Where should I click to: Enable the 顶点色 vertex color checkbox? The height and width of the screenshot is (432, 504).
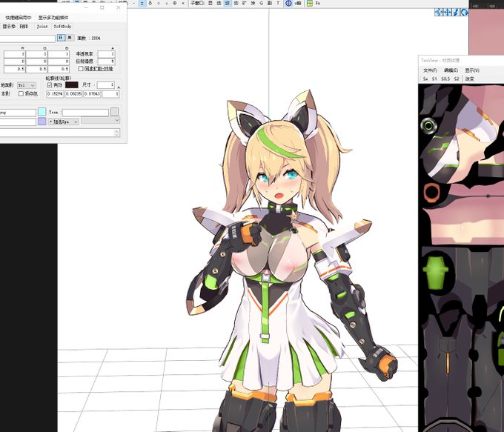click(21, 94)
